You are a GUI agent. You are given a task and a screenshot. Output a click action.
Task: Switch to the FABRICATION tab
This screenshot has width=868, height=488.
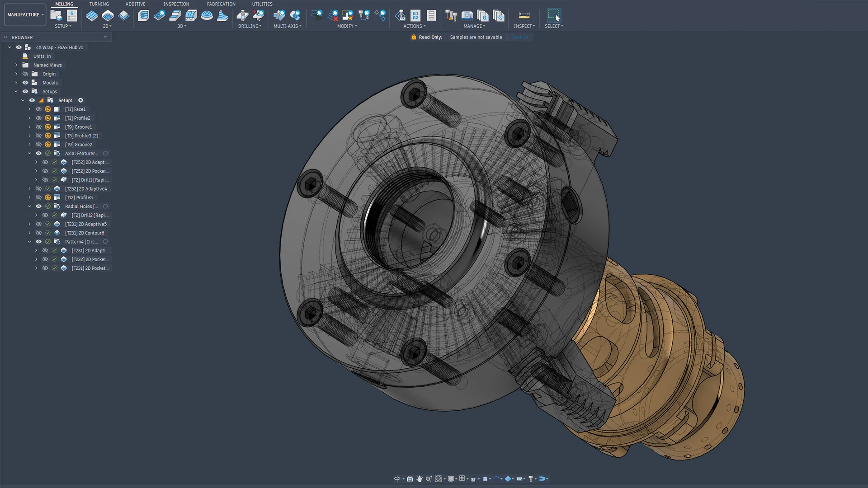tap(221, 4)
